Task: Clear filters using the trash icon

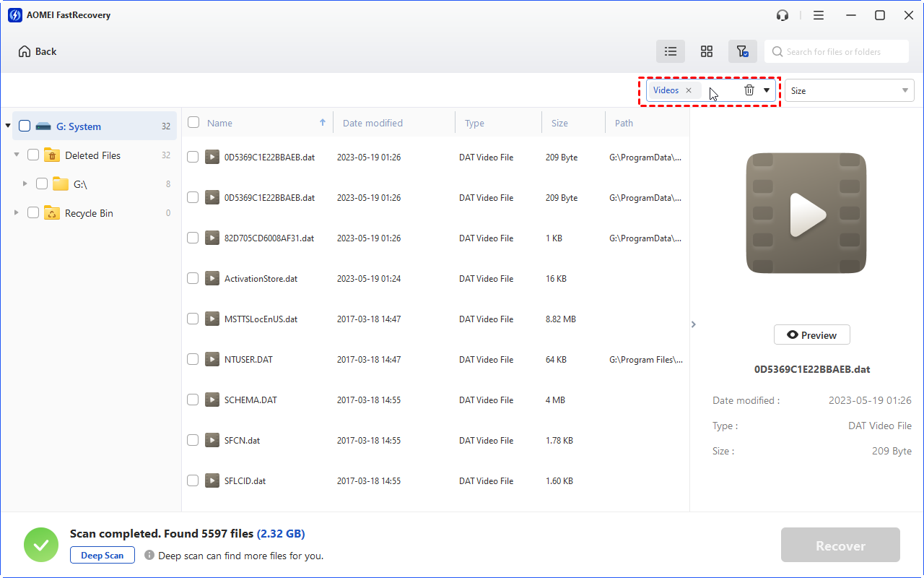Action: click(x=749, y=90)
